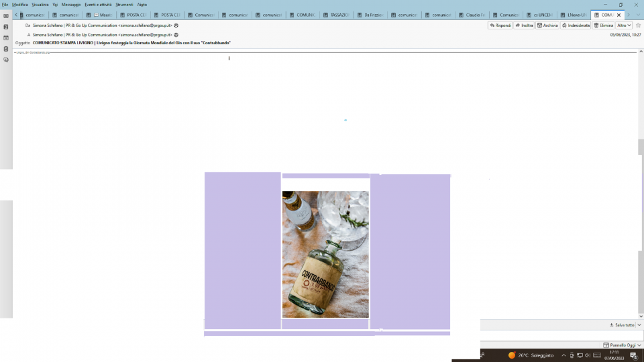
Task: Show hidden system tray icons
Action: click(563, 355)
